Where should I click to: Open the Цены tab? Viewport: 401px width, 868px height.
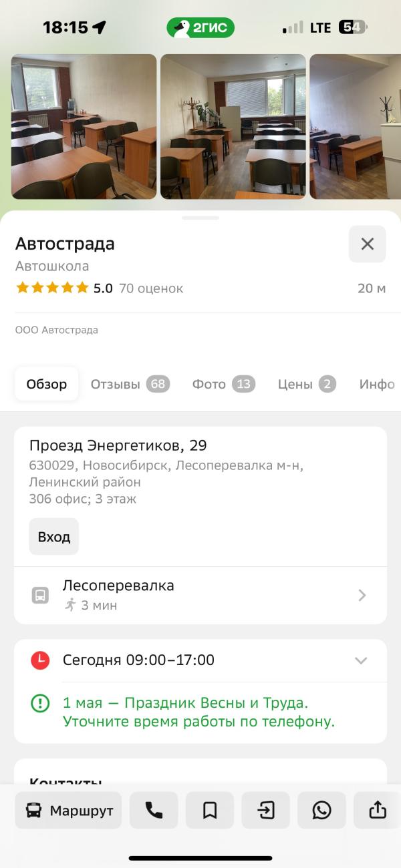click(x=305, y=384)
